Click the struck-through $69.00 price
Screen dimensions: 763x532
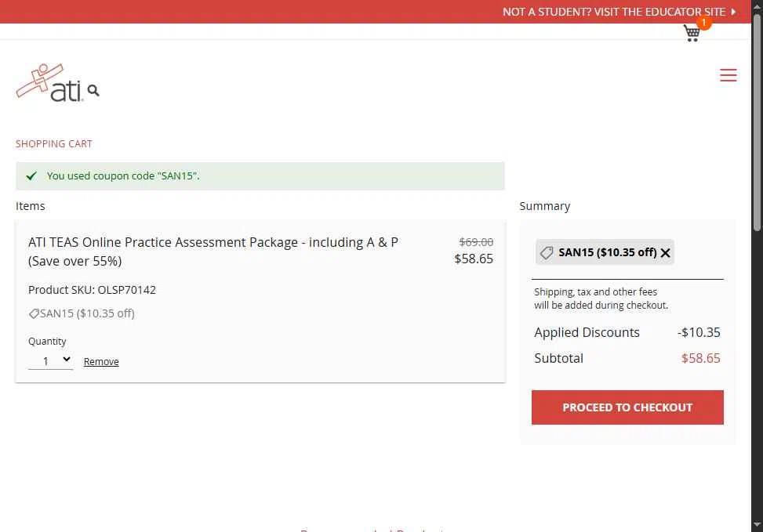pos(476,242)
